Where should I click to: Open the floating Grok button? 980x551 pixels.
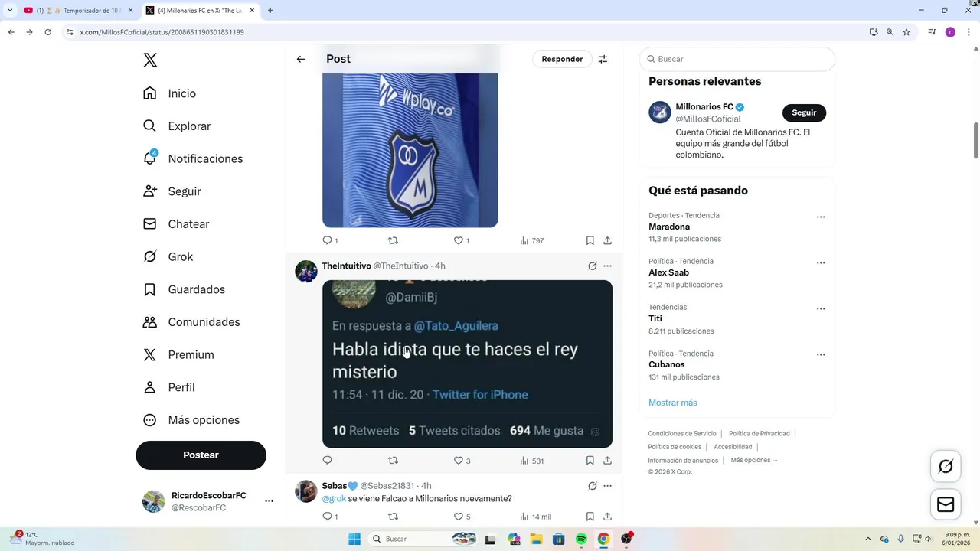[x=946, y=466]
